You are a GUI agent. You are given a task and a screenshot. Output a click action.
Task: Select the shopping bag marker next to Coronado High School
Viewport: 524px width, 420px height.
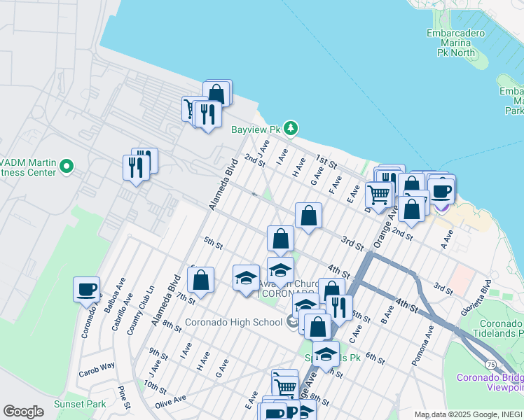(x=318, y=328)
